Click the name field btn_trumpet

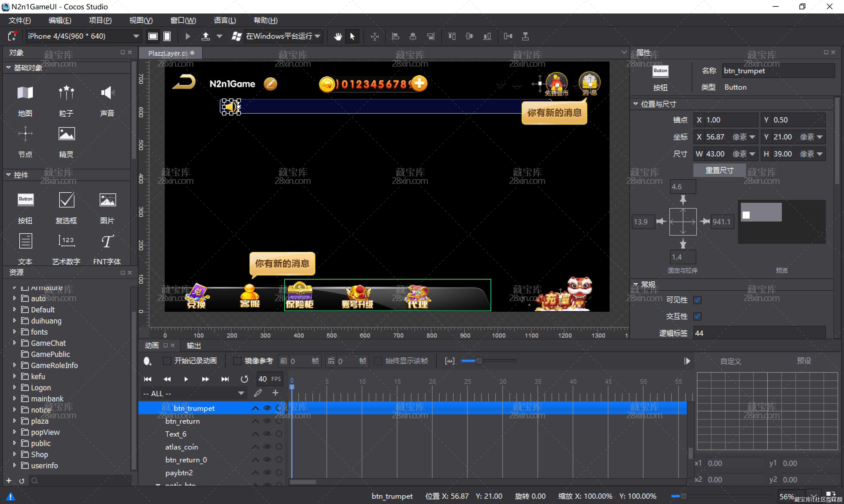click(x=778, y=71)
